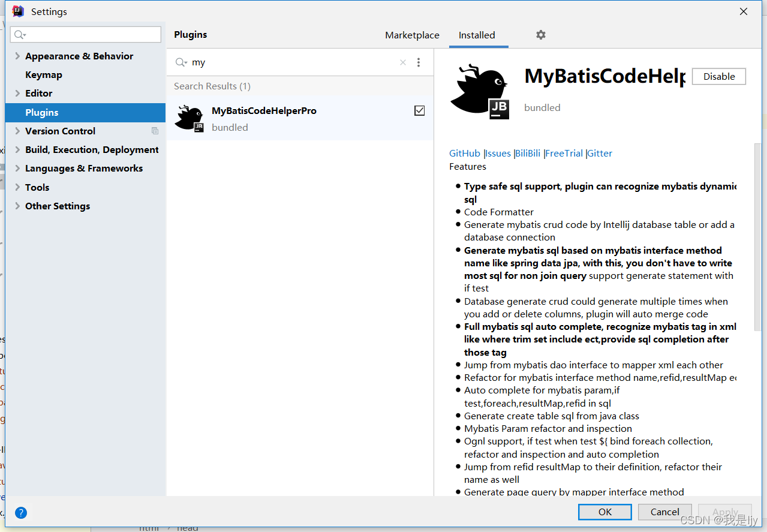This screenshot has width=767, height=532.
Task: Open the Gitter link
Action: (x=600, y=153)
